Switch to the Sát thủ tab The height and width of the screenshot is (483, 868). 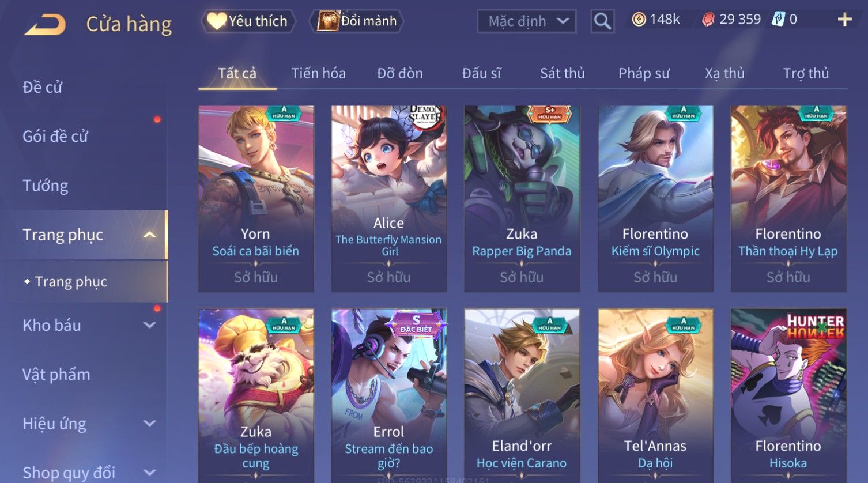point(562,73)
